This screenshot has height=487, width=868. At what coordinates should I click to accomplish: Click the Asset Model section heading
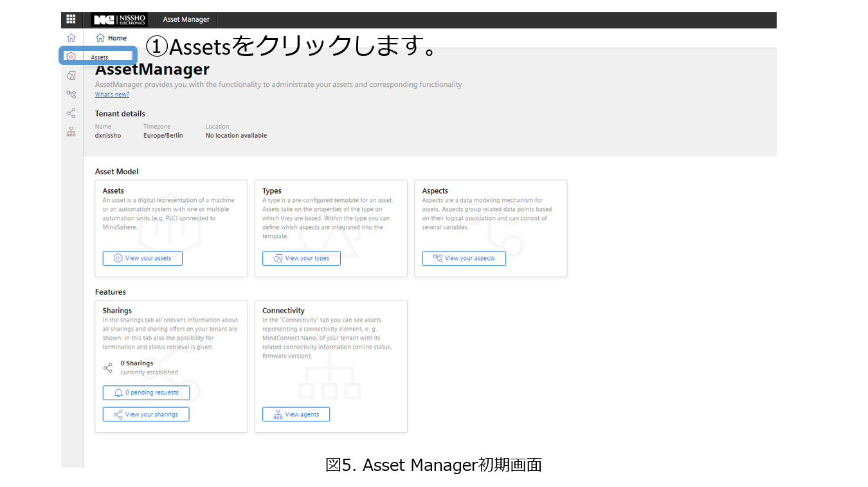pos(117,172)
